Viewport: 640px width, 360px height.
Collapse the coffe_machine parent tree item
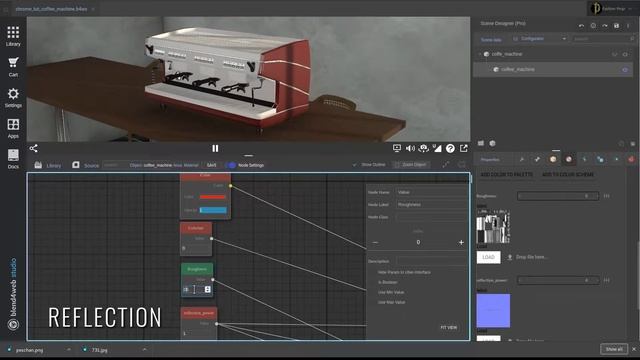(480, 54)
